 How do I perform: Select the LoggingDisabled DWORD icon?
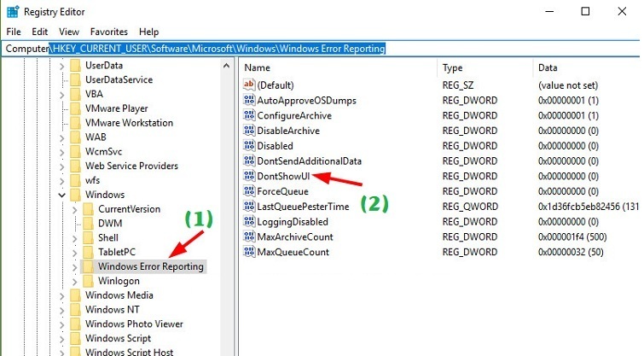pyautogui.click(x=249, y=222)
